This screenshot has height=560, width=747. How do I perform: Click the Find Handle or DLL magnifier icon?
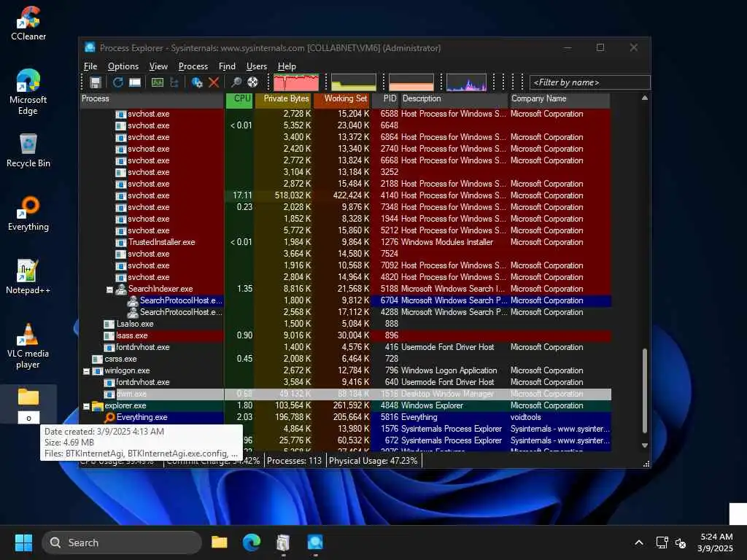click(236, 82)
